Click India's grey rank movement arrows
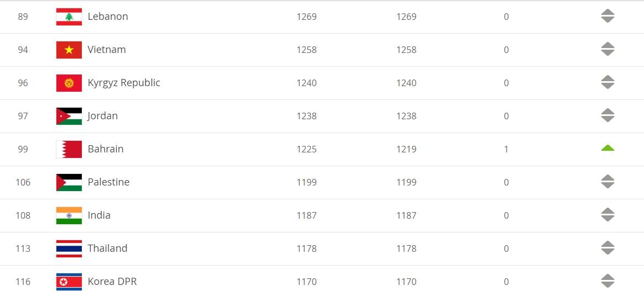The height and width of the screenshot is (291, 644). click(608, 215)
